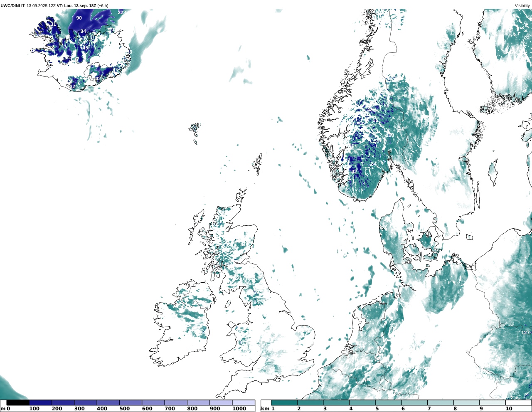Click the black 0–100 m legend swatch
The height and width of the screenshot is (412, 532).
tap(18, 402)
